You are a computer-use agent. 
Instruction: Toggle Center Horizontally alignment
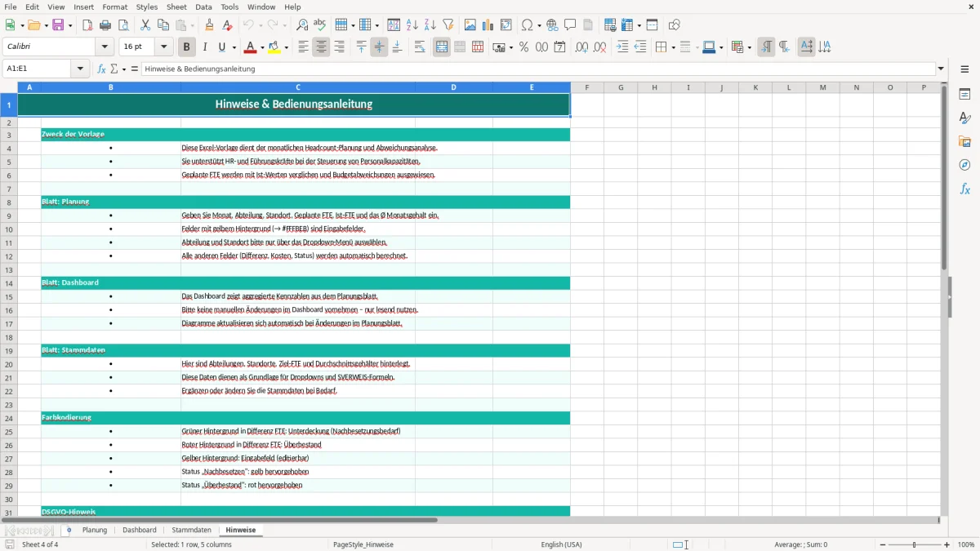click(x=321, y=47)
